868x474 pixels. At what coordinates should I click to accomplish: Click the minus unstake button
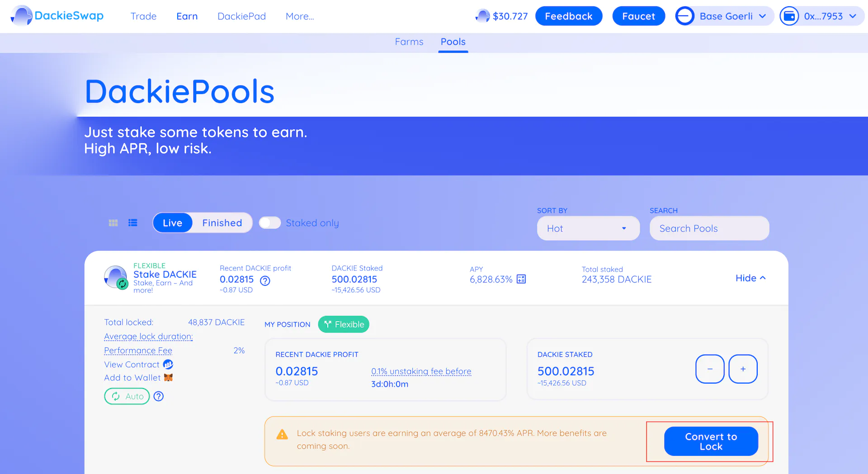710,369
